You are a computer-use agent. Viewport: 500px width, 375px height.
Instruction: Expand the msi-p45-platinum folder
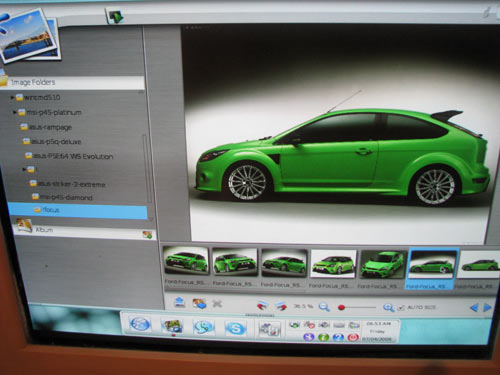click(14, 112)
